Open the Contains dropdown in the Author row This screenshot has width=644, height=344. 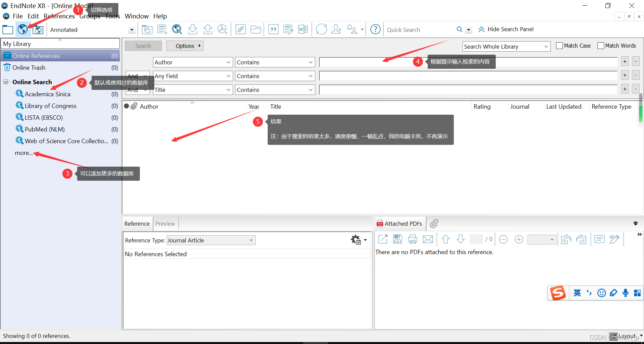point(275,62)
